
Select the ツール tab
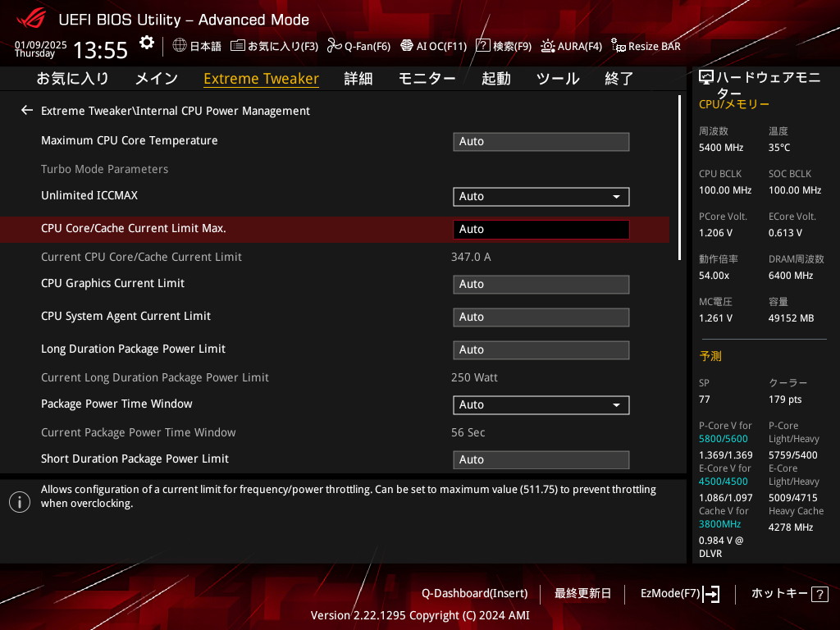557,79
